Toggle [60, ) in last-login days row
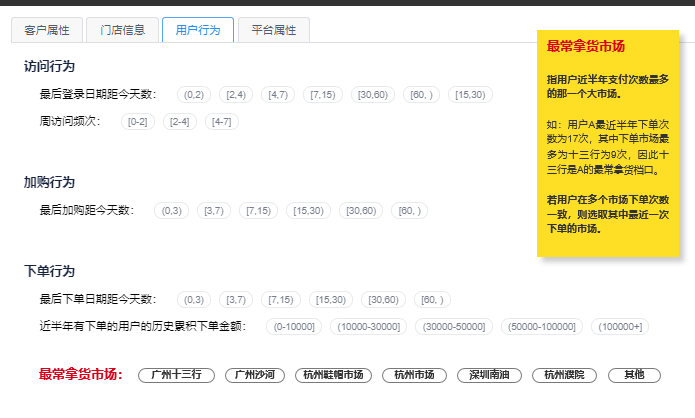The height and width of the screenshot is (418, 695). click(x=421, y=94)
